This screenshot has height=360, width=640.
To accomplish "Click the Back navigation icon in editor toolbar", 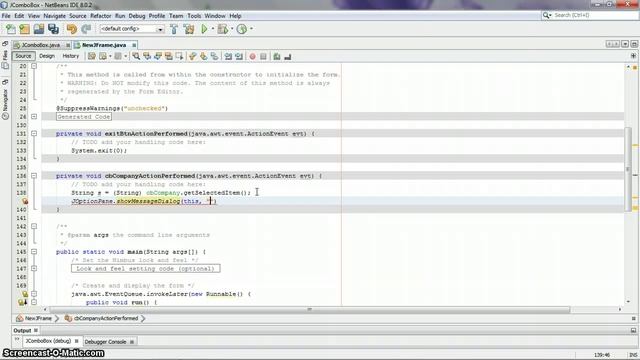I will pos(103,56).
